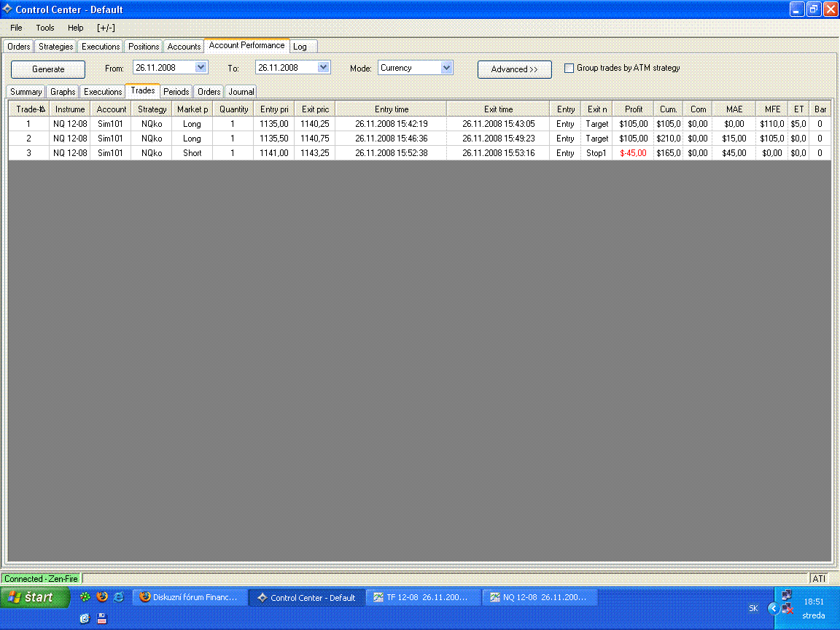The width and height of the screenshot is (840, 630).
Task: Launch the green flower quick launch icon
Action: click(85, 596)
